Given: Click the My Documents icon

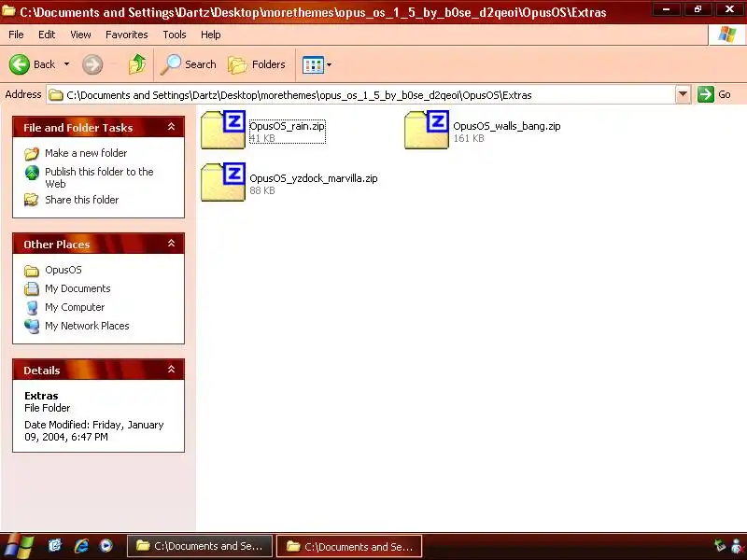Looking at the screenshot, I should coord(32,288).
